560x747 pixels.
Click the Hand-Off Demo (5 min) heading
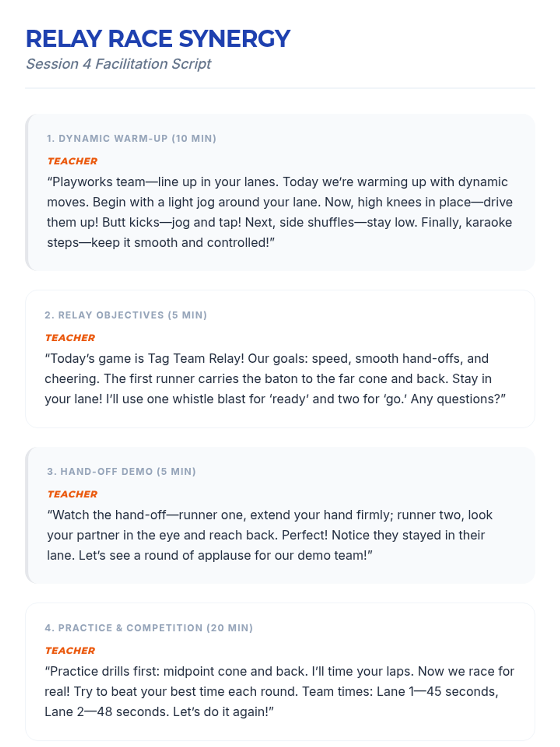[x=121, y=472]
